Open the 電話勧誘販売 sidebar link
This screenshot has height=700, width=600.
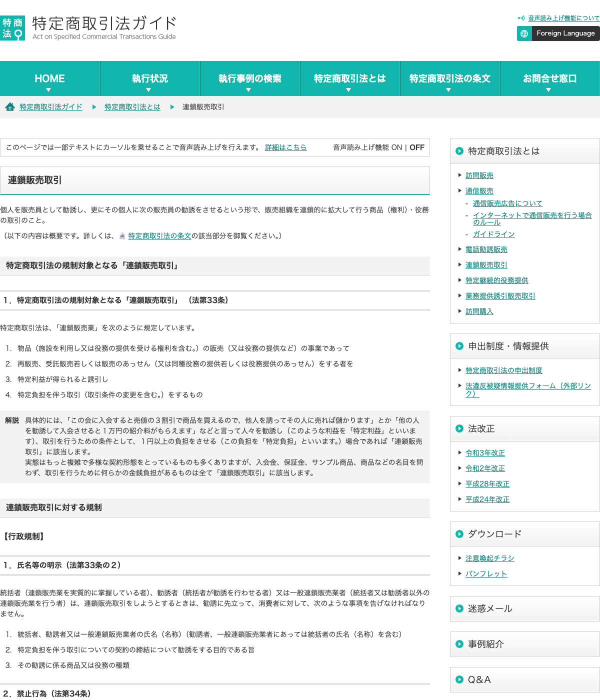click(486, 249)
